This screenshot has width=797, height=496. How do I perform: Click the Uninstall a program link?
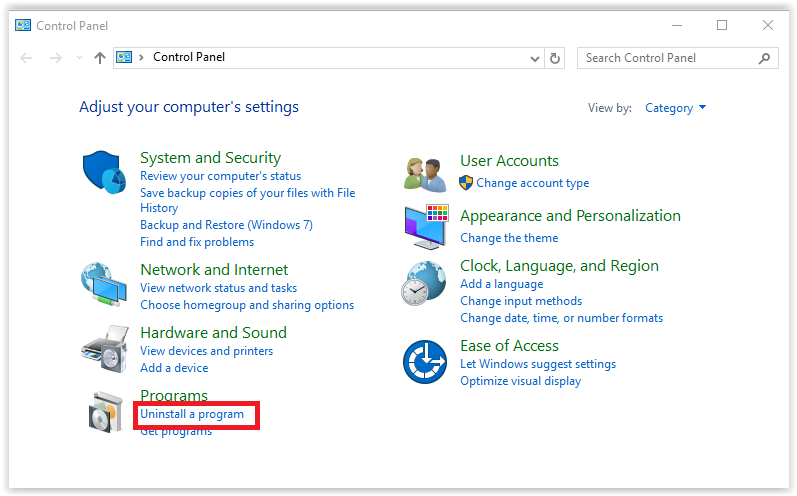coord(192,414)
